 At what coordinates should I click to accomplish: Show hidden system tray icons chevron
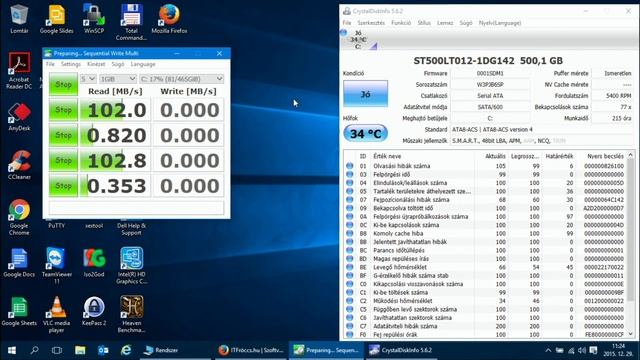[x=548, y=350]
